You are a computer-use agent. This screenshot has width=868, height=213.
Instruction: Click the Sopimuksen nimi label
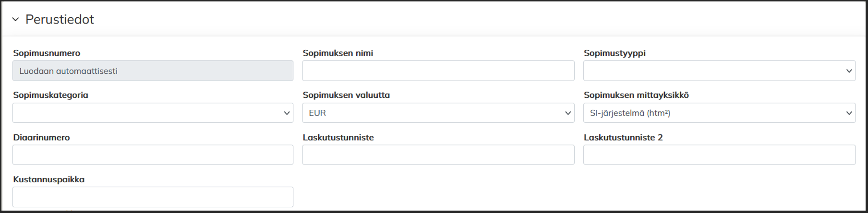(x=338, y=53)
